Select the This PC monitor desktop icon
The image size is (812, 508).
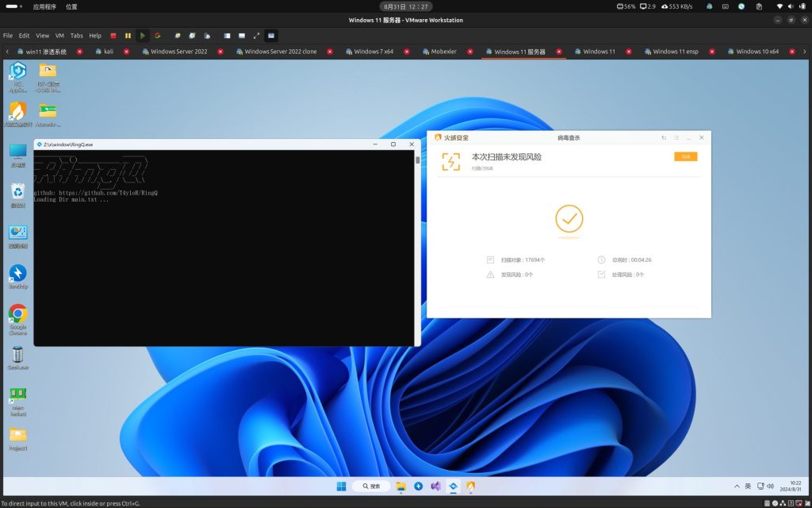click(x=17, y=155)
